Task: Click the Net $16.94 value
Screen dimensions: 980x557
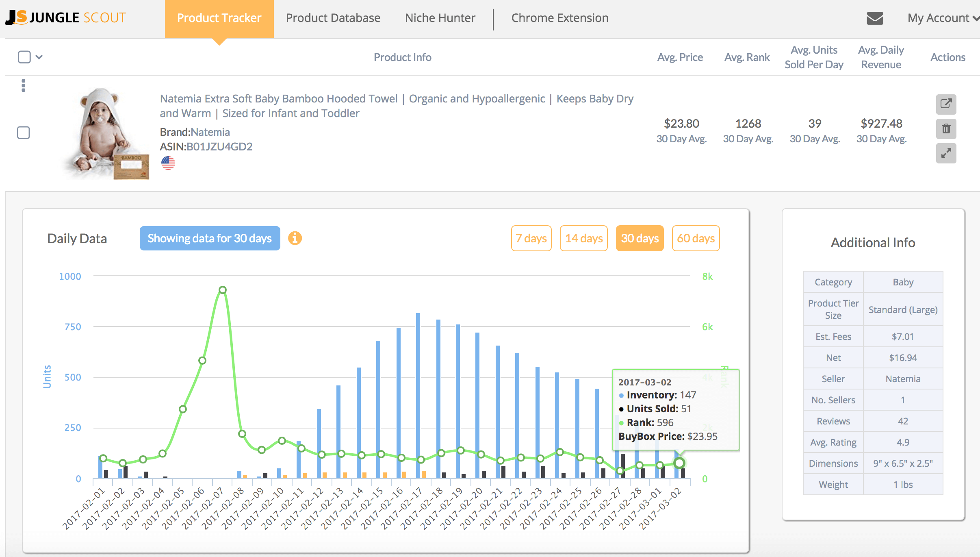Action: 903,357
